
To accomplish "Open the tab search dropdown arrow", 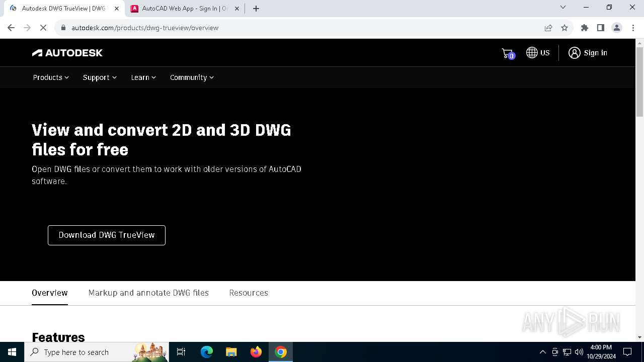I will 563,7.
